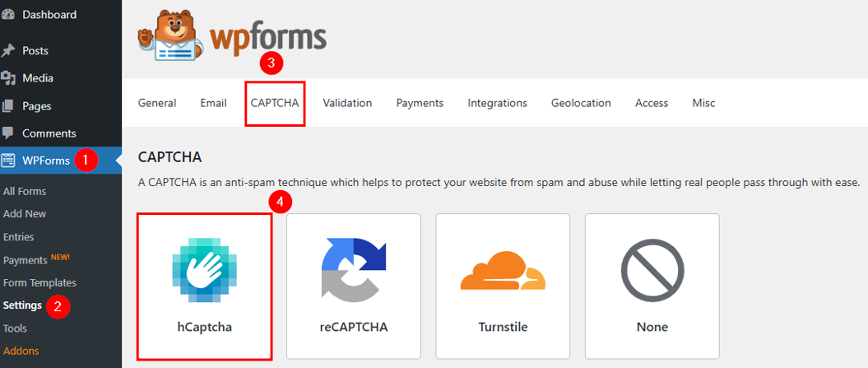Click the Dashboard gauge icon in sidebar

[8, 14]
